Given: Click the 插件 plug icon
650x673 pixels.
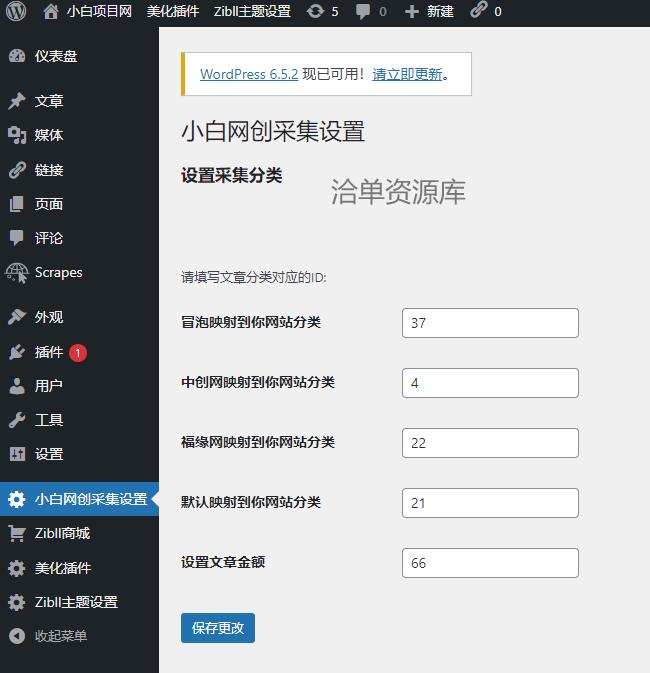Looking at the screenshot, I should pos(17,352).
